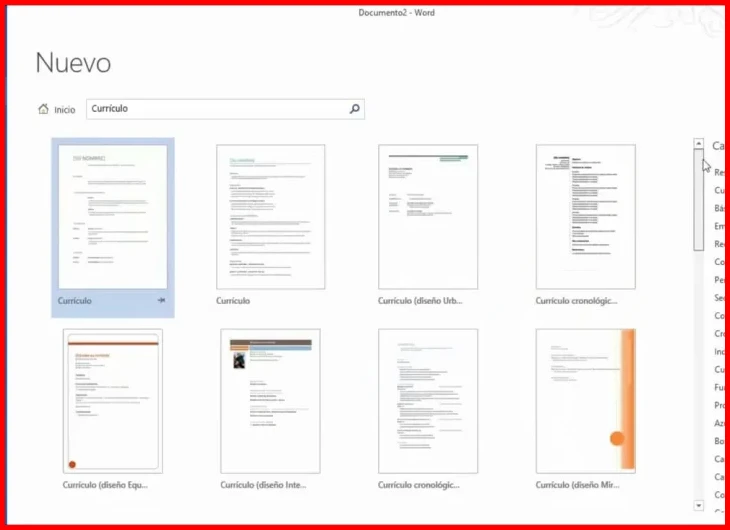Pin the highlighted Currículo template with the pin icon

(162, 300)
